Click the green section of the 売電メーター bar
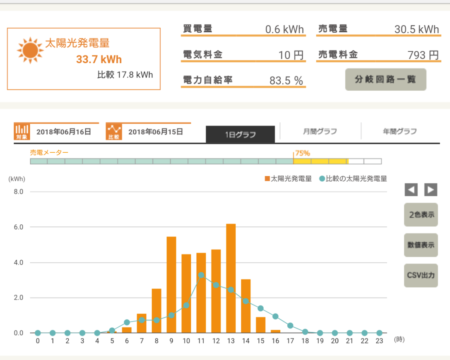 pyautogui.click(x=162, y=161)
